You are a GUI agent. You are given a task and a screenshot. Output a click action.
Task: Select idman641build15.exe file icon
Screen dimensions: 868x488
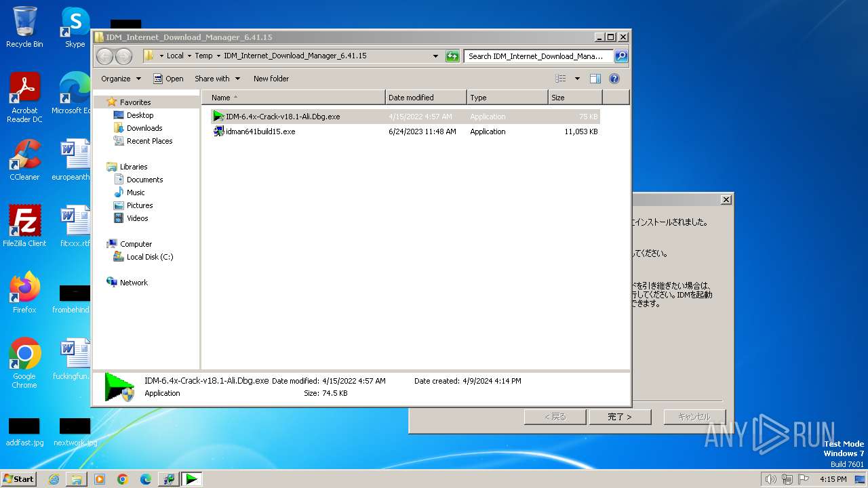(x=218, y=131)
